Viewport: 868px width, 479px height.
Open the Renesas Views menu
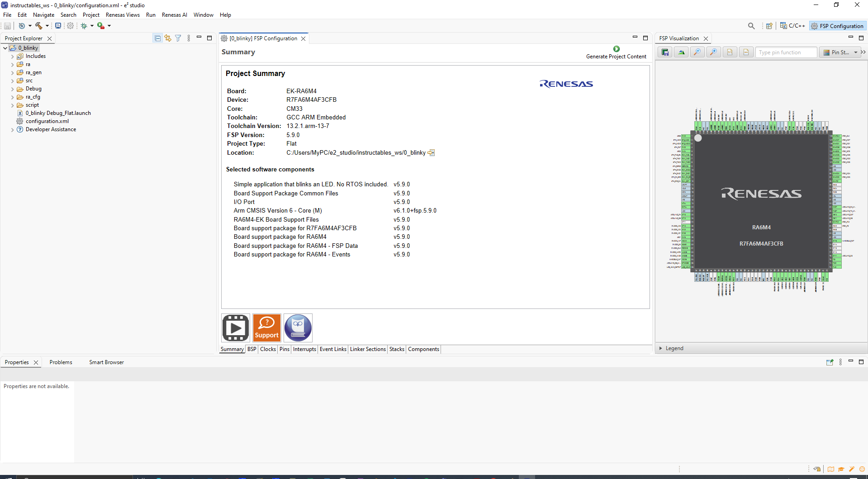click(x=123, y=14)
